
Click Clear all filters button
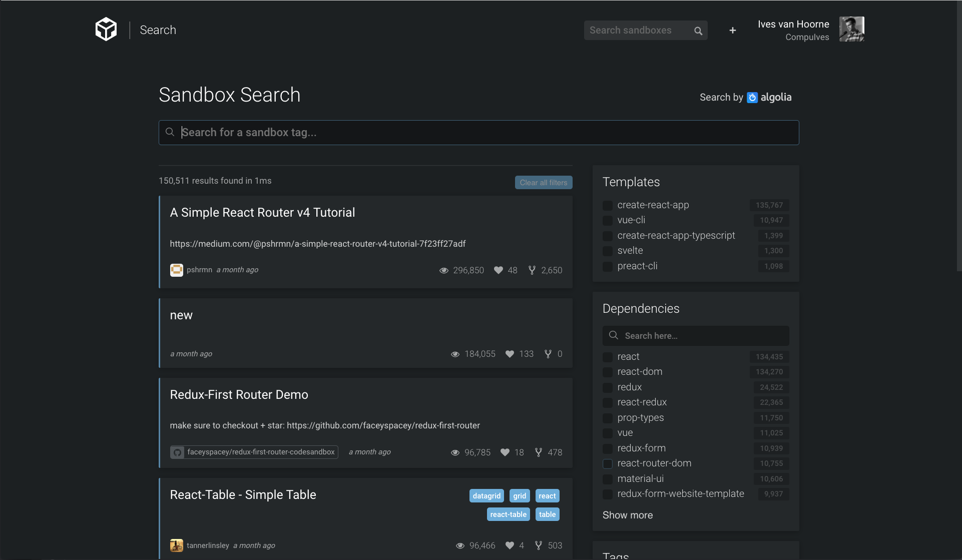543,183
